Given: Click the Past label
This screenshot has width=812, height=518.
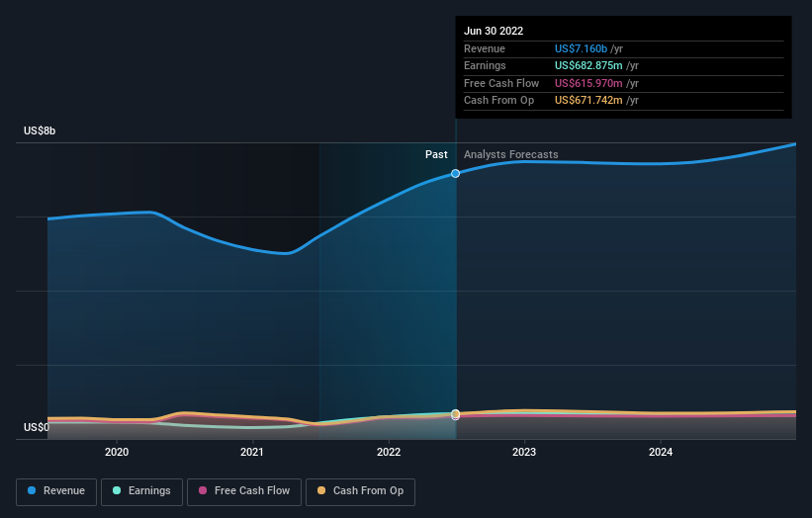Looking at the screenshot, I should (436, 154).
